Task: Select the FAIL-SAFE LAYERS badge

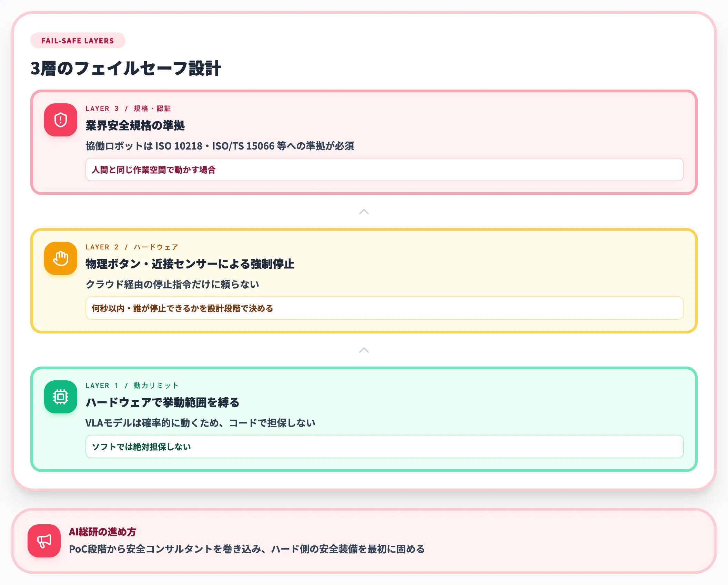Action: click(78, 41)
